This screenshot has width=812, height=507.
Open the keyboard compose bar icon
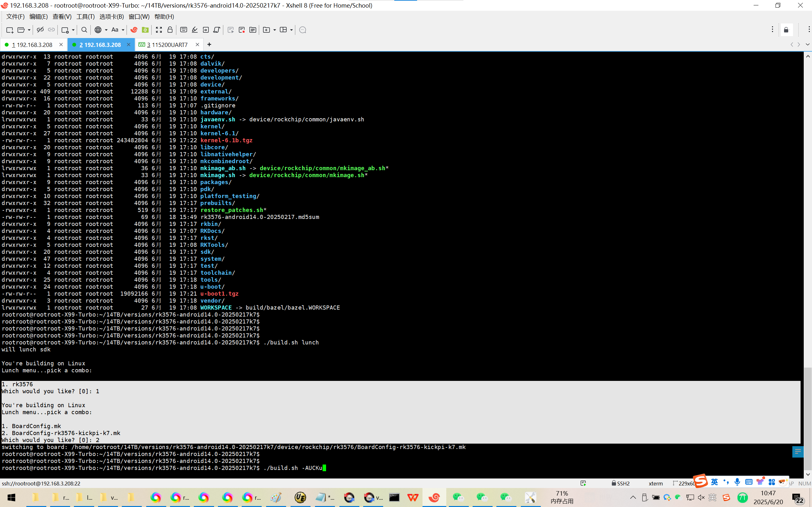point(184,30)
